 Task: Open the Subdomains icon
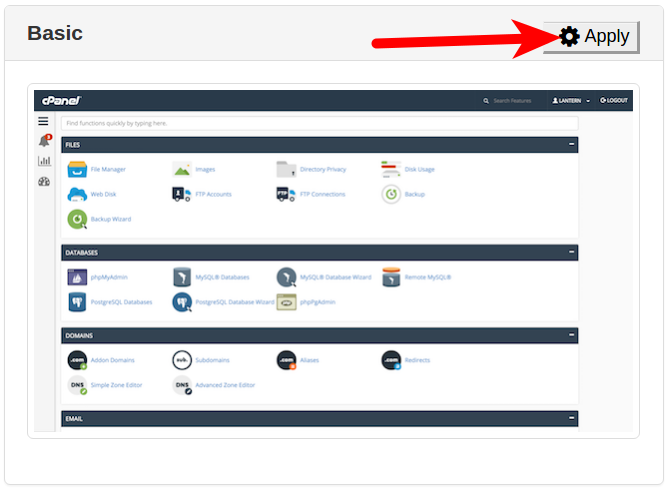click(x=182, y=360)
